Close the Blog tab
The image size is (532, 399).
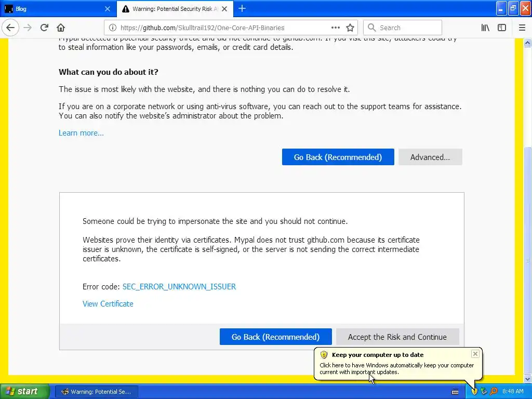(108, 9)
